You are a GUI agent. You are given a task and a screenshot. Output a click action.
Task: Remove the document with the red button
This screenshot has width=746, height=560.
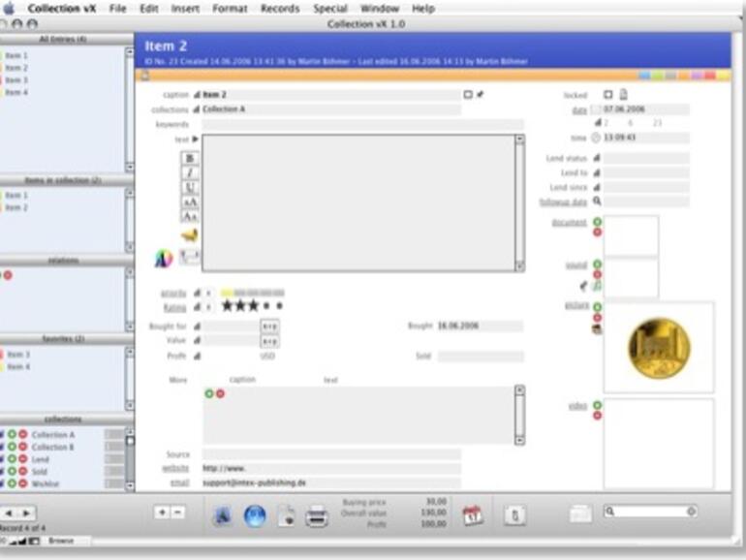click(597, 233)
